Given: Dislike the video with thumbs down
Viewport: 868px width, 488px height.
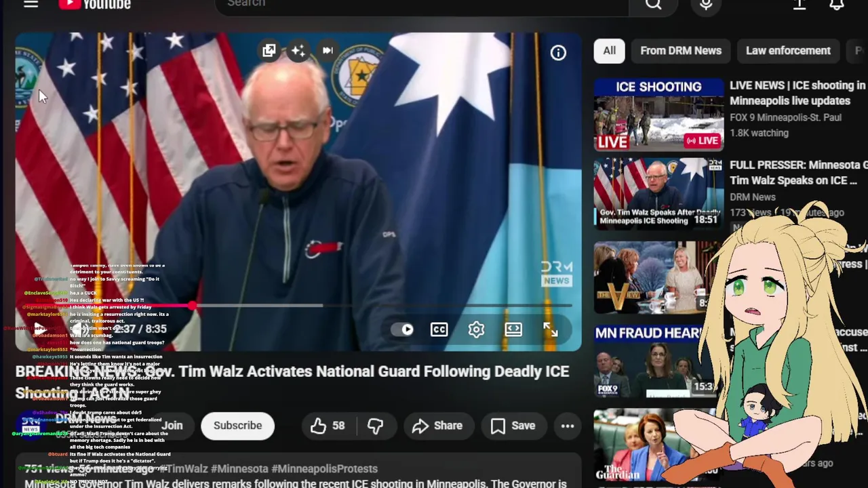Looking at the screenshot, I should (375, 426).
